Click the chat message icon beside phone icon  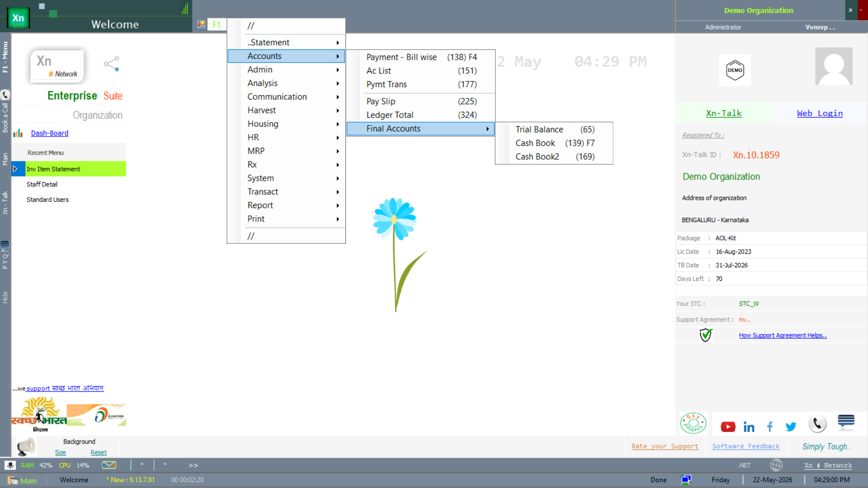(846, 422)
